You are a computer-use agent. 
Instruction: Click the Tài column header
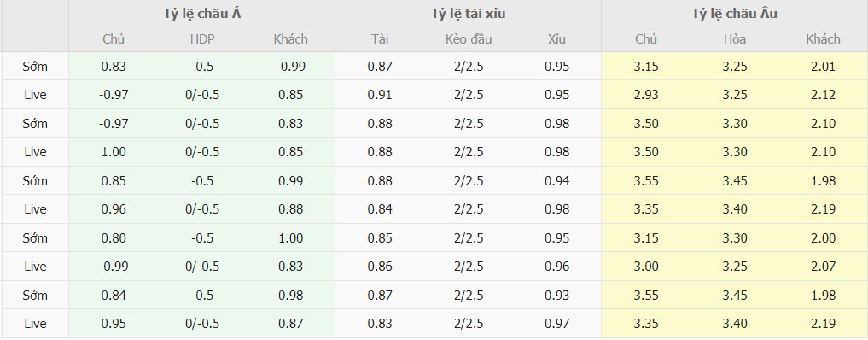(x=380, y=39)
